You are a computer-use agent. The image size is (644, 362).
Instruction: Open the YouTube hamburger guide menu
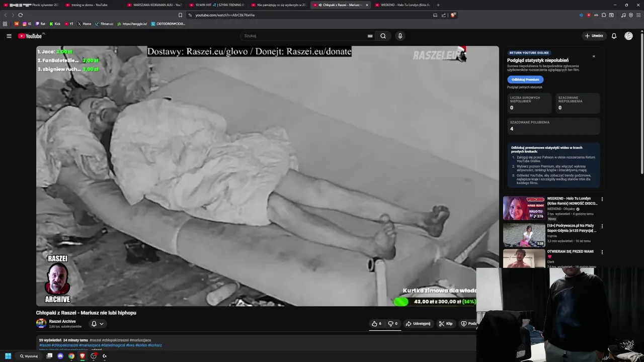click(9, 36)
